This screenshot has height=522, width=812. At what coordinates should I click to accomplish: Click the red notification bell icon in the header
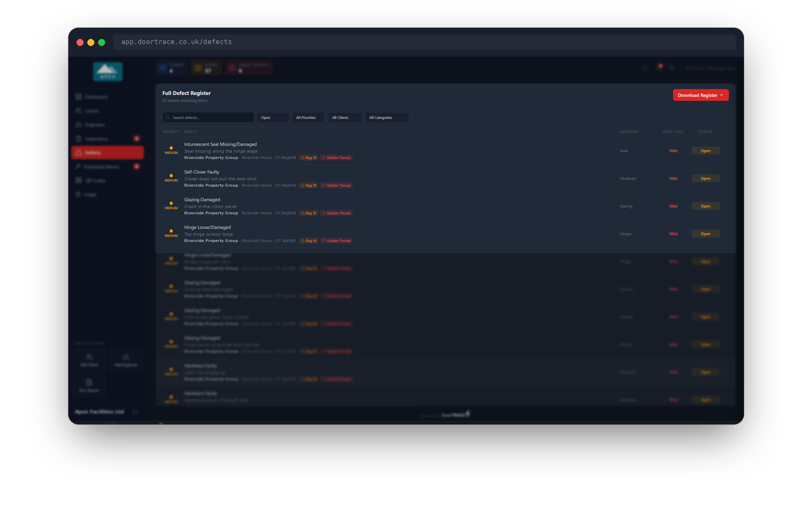coord(659,67)
